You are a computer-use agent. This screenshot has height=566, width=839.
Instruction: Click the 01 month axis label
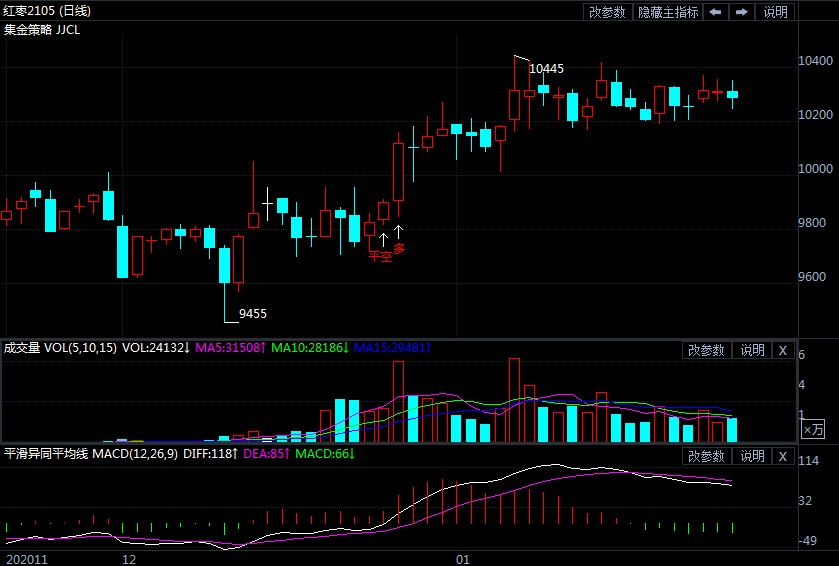463,560
